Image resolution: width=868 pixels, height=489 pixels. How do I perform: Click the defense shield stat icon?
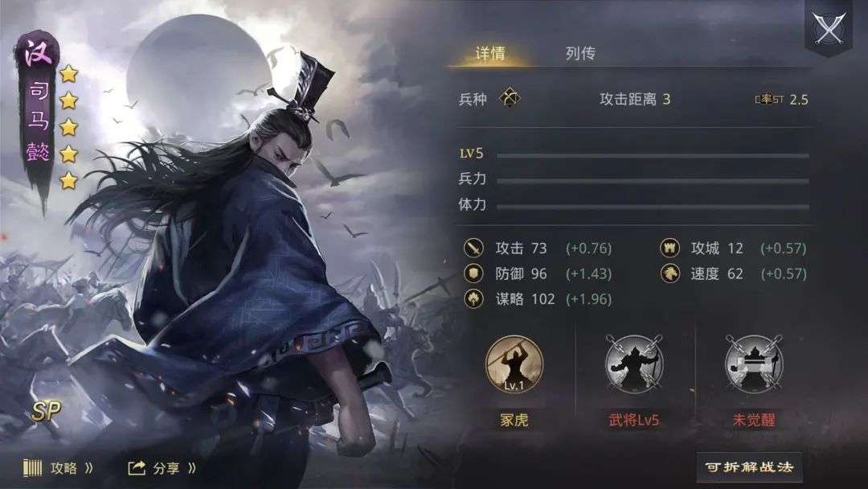[474, 273]
